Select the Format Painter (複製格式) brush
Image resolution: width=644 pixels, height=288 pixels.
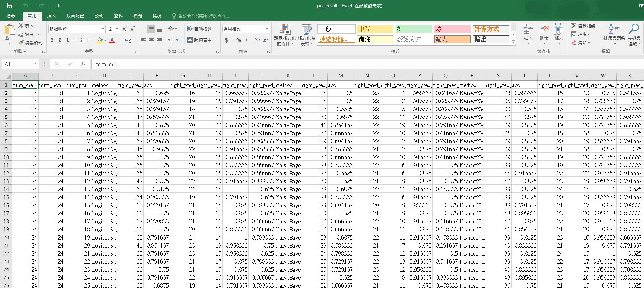point(21,43)
